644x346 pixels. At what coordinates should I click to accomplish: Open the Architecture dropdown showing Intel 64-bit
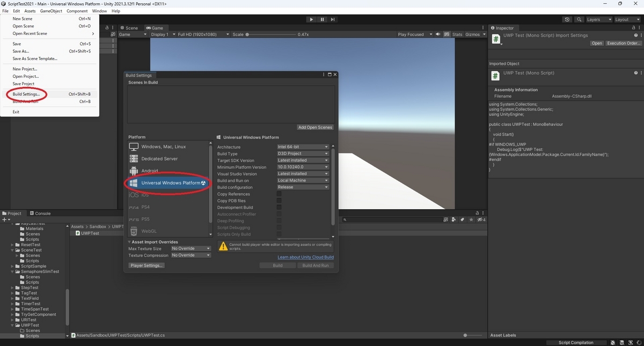click(x=303, y=146)
